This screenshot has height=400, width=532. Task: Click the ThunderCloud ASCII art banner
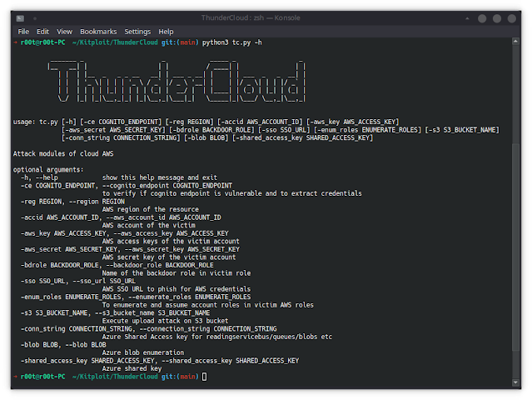[177, 81]
